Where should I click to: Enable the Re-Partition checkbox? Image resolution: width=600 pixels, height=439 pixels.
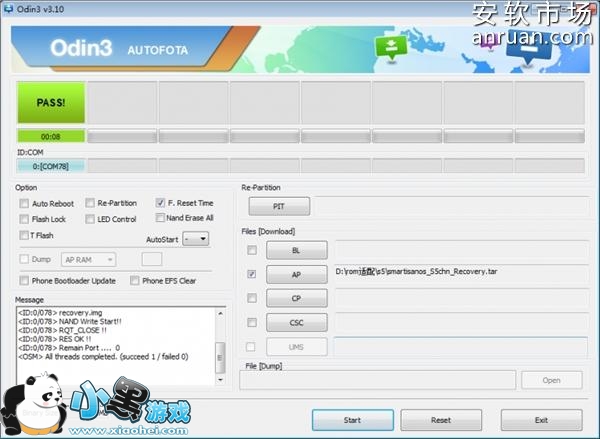pos(90,203)
